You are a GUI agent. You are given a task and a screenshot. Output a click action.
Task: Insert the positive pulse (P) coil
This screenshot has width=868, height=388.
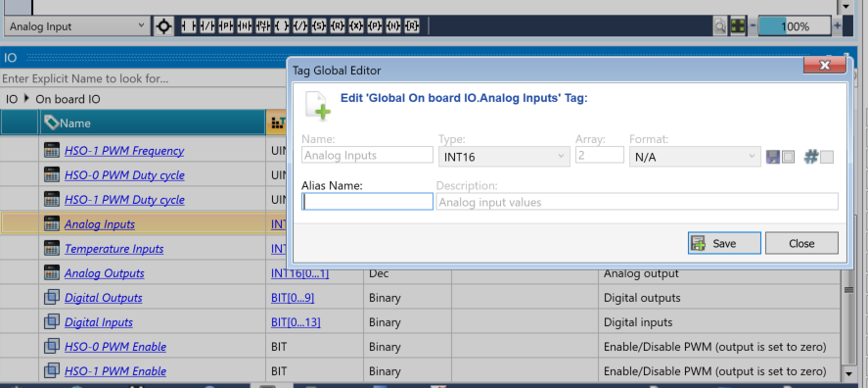[375, 25]
